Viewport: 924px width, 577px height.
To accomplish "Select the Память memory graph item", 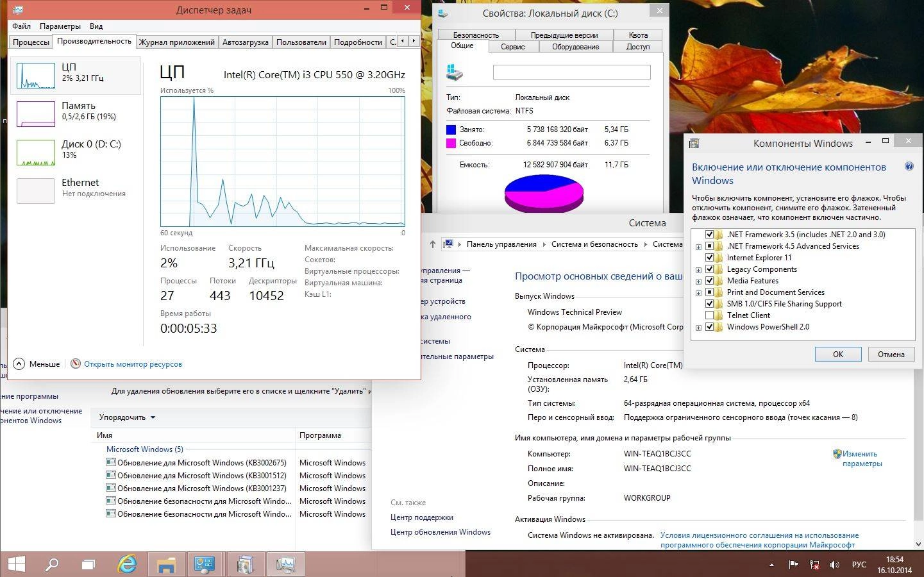I will click(x=76, y=113).
